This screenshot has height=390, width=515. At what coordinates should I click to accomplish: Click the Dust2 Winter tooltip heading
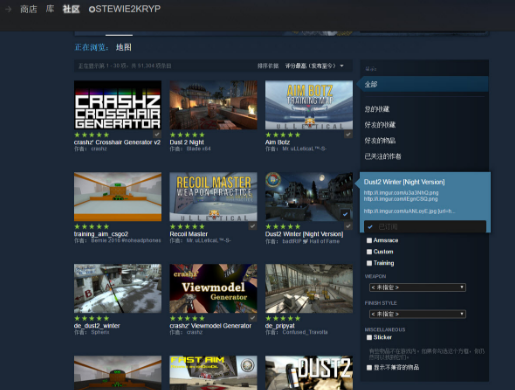click(404, 182)
